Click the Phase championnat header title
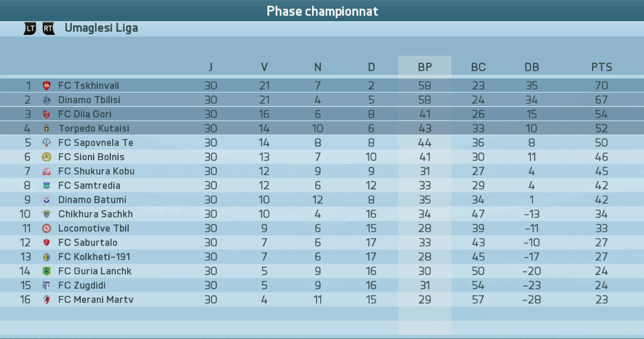Viewport: 644px width, 339px height. 322,11
